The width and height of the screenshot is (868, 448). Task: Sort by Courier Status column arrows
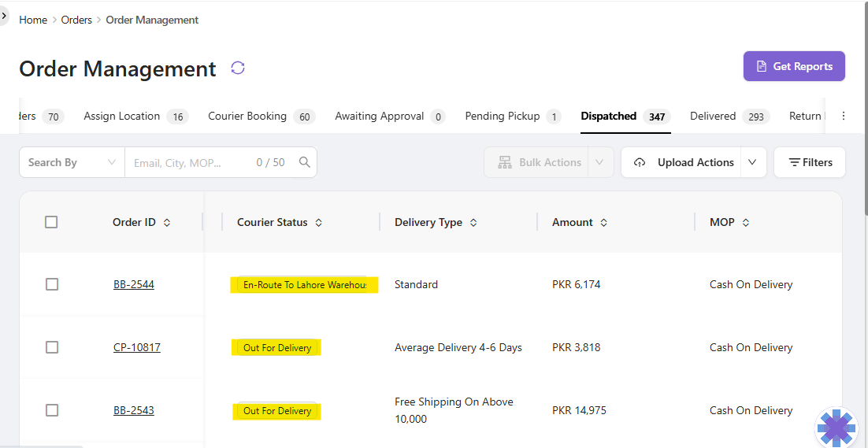[x=319, y=223]
